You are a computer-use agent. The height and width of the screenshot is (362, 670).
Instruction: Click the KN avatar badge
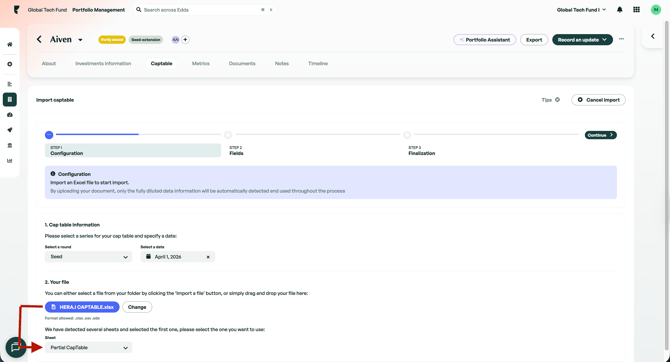click(x=176, y=40)
